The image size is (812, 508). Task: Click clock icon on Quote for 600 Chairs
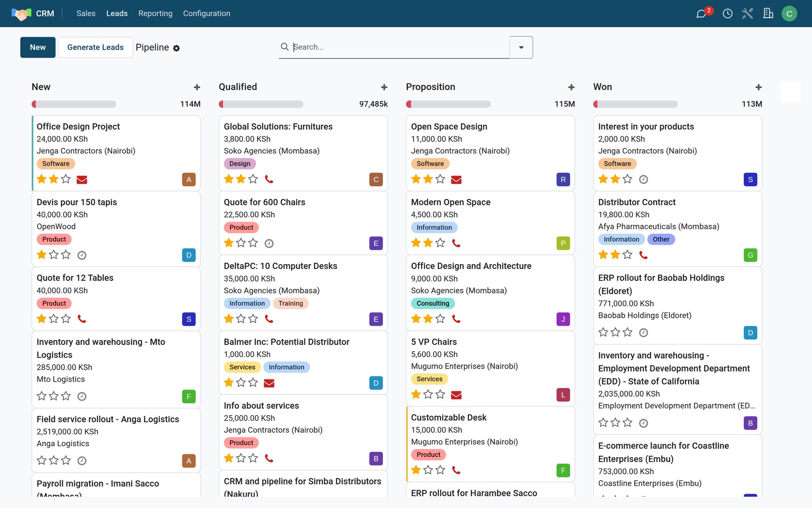pos(269,243)
